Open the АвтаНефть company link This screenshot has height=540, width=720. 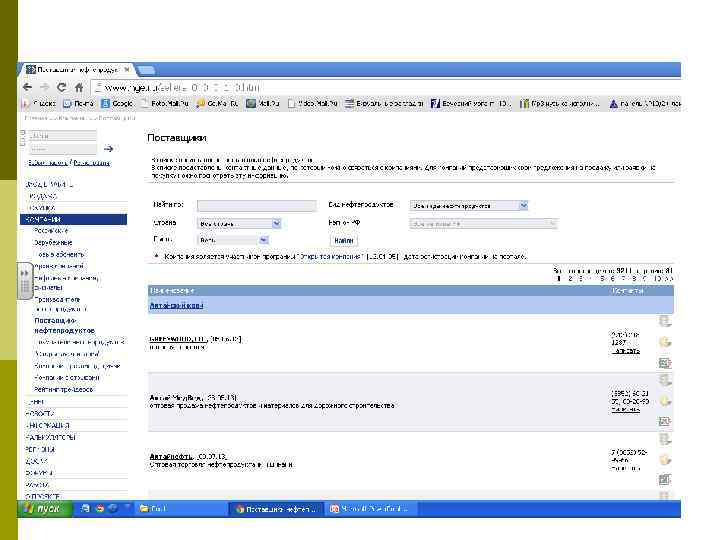(x=171, y=456)
